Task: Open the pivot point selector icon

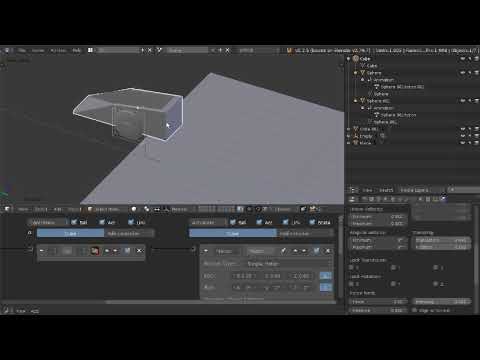Action: (147, 209)
